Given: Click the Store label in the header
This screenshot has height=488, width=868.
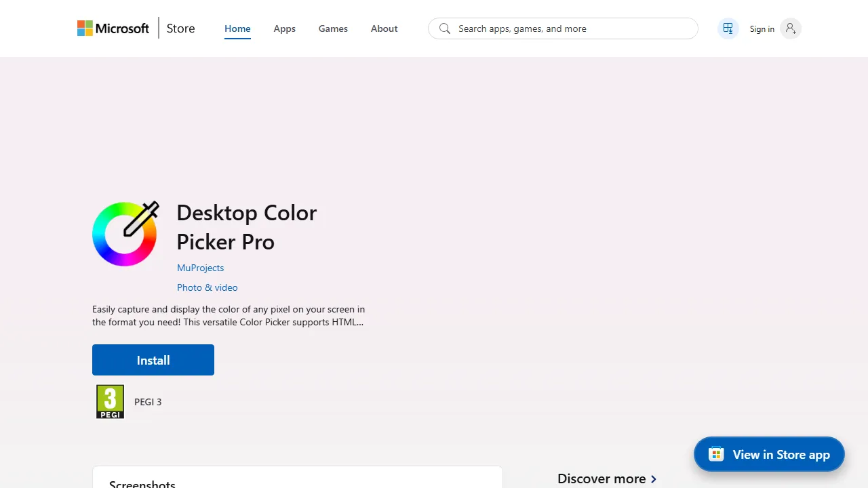Looking at the screenshot, I should [180, 28].
